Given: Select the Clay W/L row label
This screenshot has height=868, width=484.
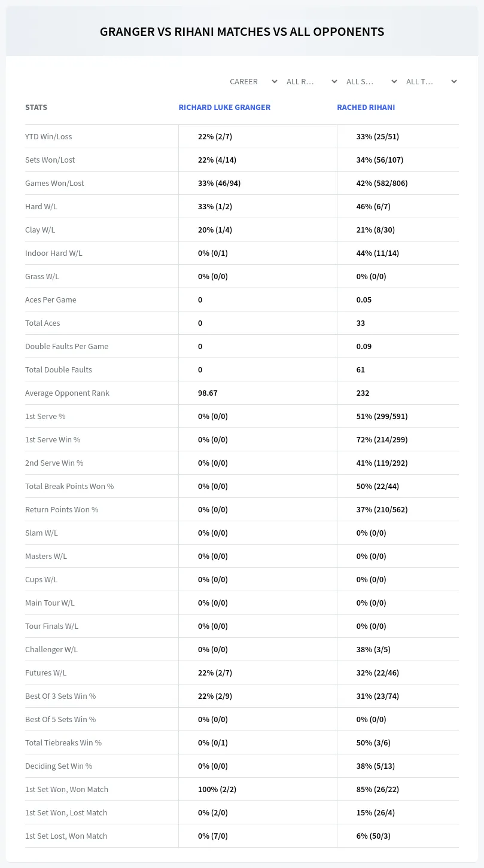Looking at the screenshot, I should (40, 230).
